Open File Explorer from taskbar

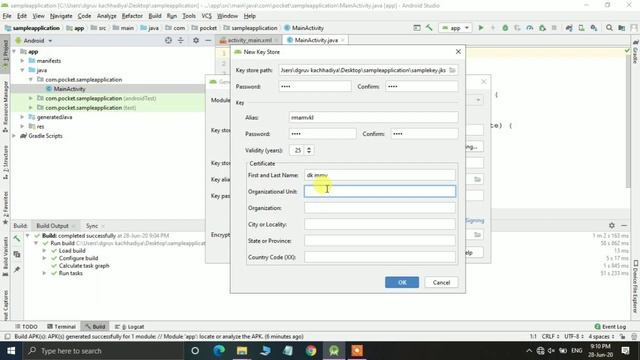click(x=242, y=351)
